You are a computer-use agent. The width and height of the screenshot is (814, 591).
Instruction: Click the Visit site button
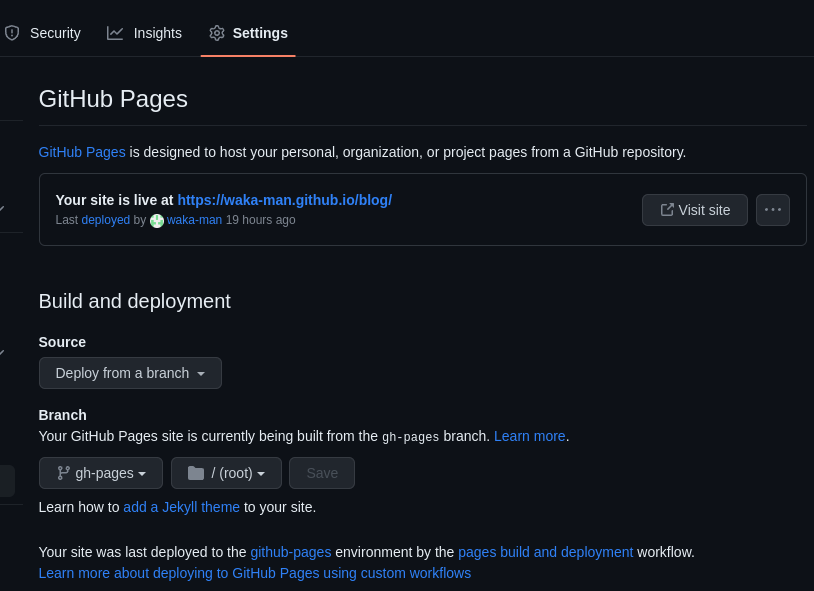click(x=695, y=210)
